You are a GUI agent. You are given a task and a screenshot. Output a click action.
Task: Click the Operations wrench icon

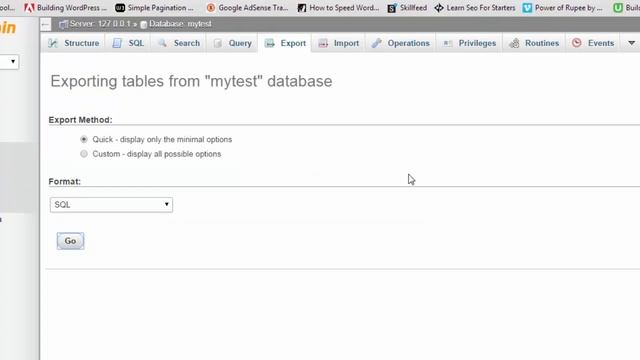click(376, 43)
